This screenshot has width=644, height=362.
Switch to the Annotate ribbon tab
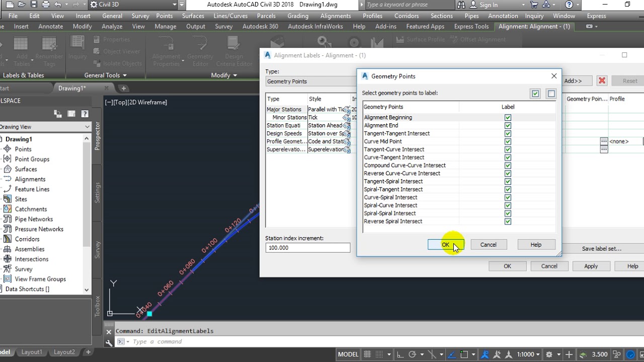[51, 26]
